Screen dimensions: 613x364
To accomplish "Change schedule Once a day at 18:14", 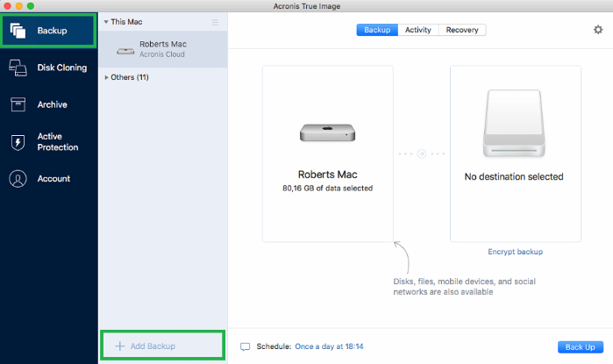I will tap(329, 346).
